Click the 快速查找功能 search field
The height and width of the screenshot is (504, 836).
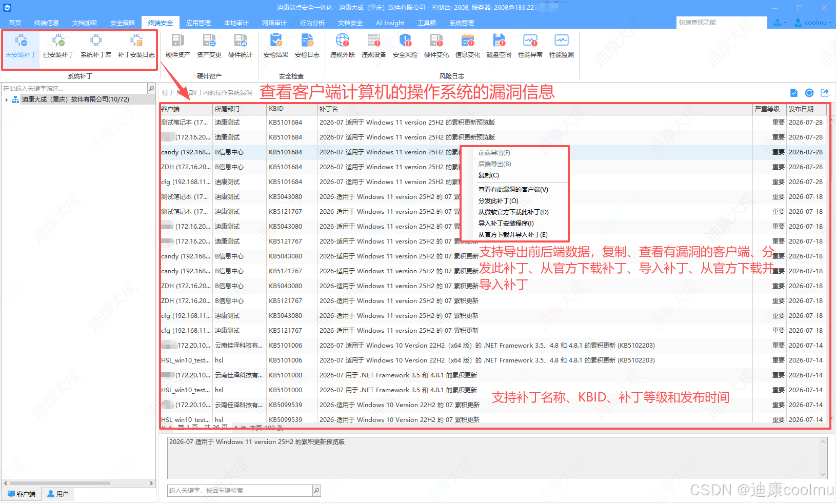tap(722, 23)
